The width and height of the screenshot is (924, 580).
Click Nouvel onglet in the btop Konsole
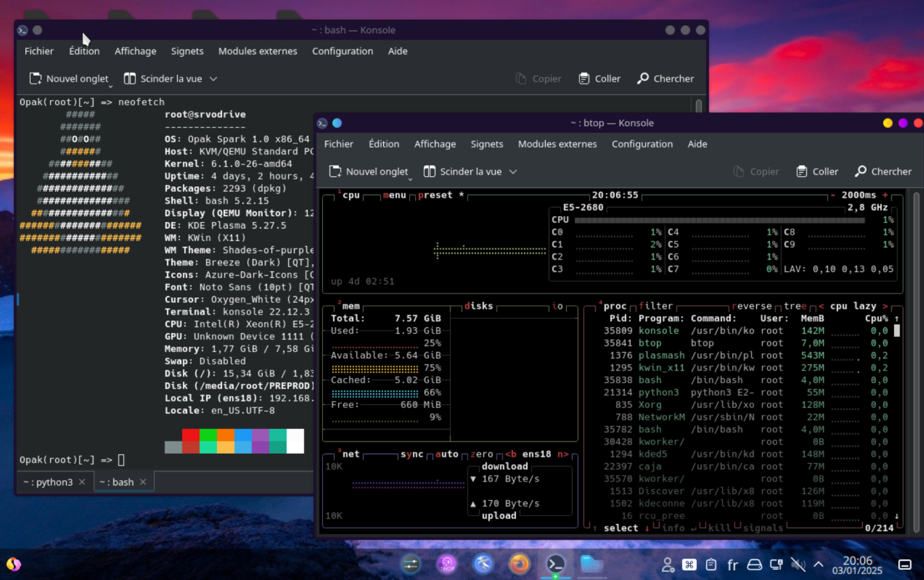(x=369, y=171)
